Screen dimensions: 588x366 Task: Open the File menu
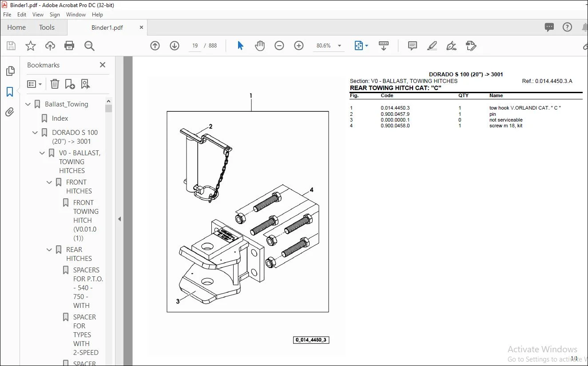point(7,15)
